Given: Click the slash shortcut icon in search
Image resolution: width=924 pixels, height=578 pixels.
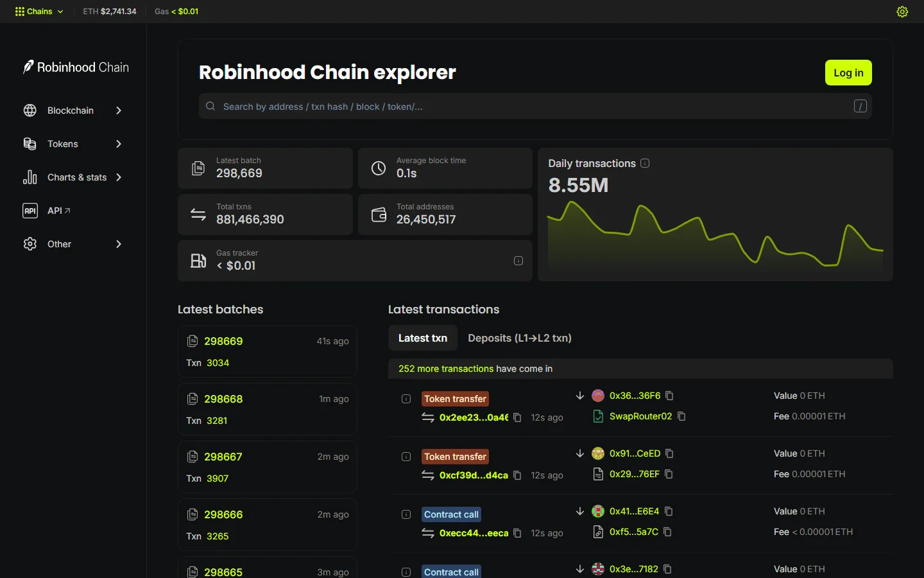Looking at the screenshot, I should tap(860, 107).
